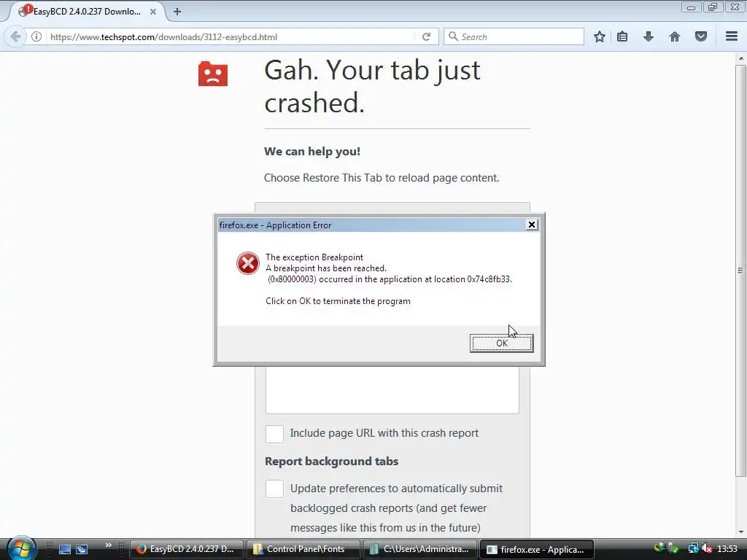Select firefox.exe - Applica... taskbar button

pyautogui.click(x=536, y=549)
